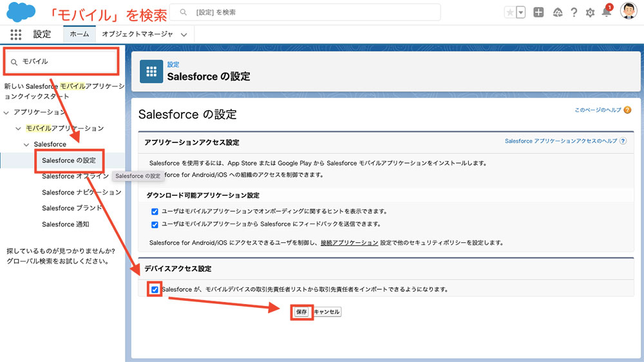This screenshot has height=362, width=644.
Task: Collapse the モバイルアプリケーション node chevron
Action: point(18,128)
